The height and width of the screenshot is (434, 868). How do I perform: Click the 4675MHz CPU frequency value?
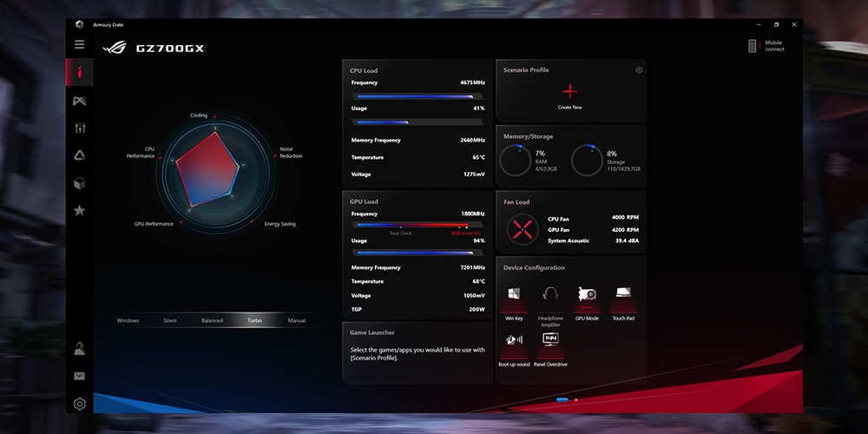(x=472, y=83)
